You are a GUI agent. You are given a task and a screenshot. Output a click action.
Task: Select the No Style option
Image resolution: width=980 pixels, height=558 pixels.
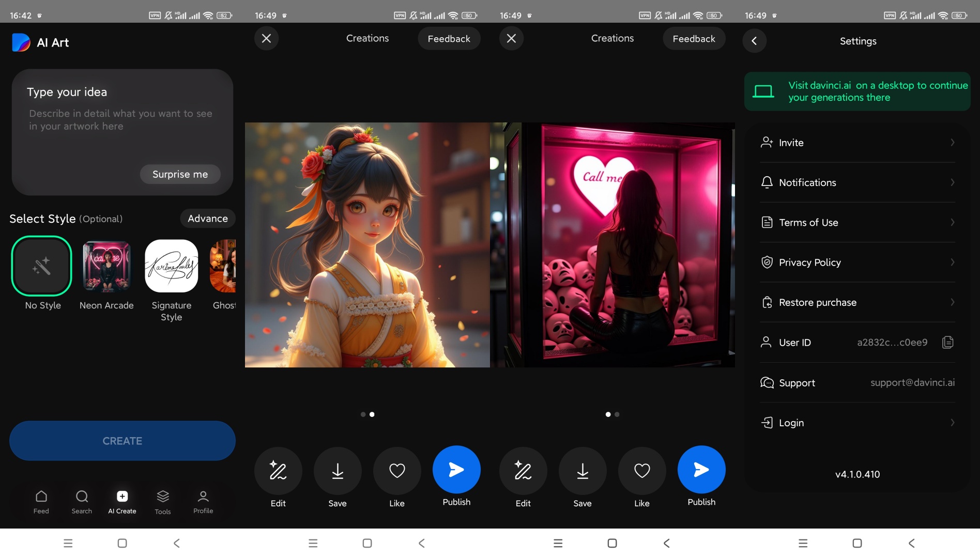(41, 266)
